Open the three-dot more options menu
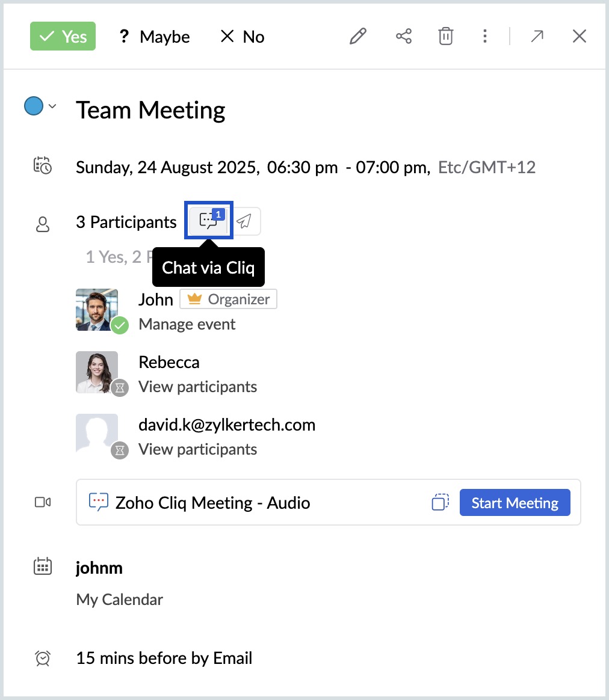Viewport: 609px width, 700px height. pyautogui.click(x=484, y=37)
